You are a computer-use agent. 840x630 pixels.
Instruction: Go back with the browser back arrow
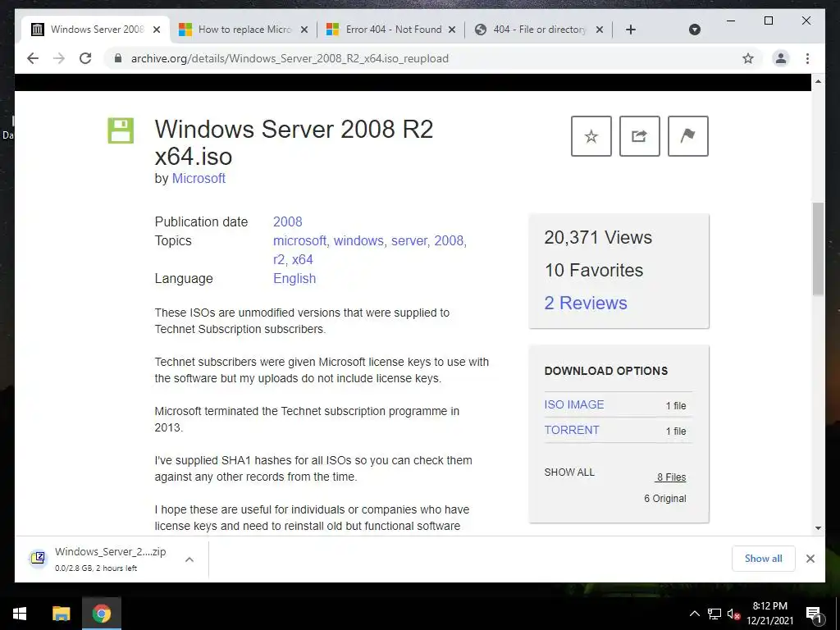[33, 58]
